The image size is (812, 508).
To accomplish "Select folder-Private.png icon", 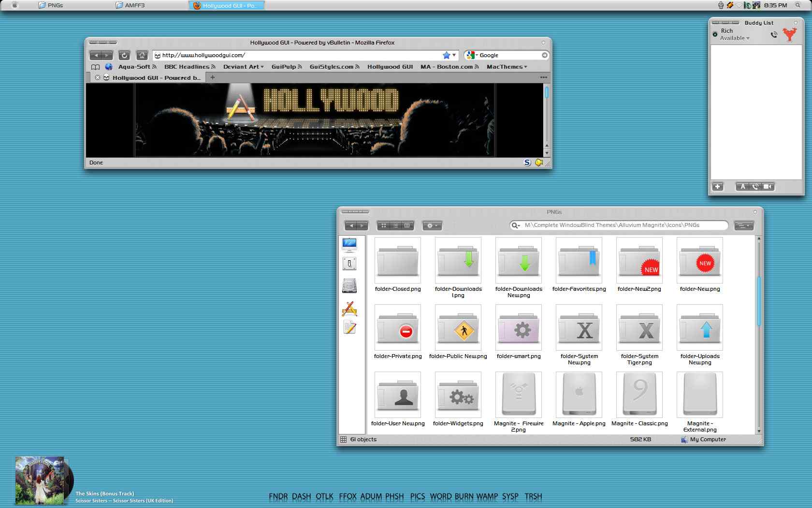I will click(x=398, y=328).
